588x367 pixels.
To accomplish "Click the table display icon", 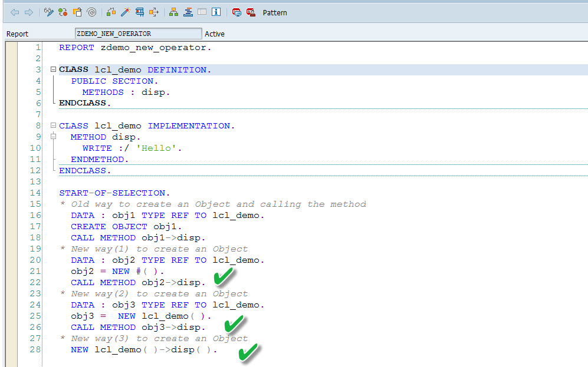I will (x=203, y=11).
